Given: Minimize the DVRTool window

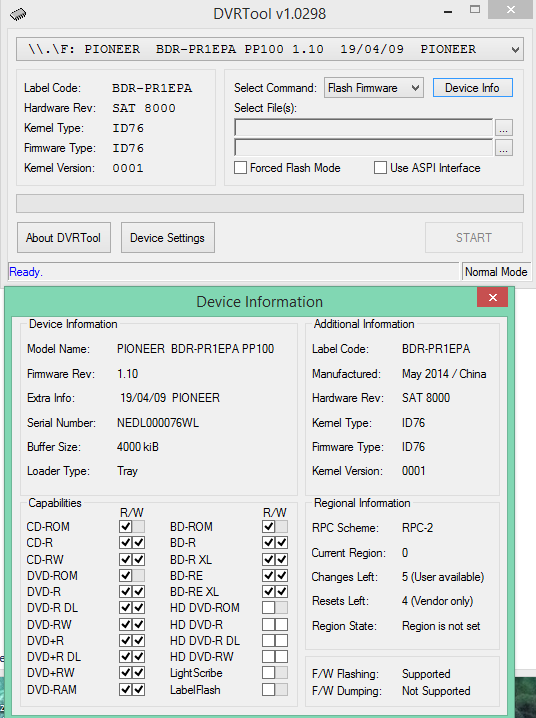Looking at the screenshot, I should (448, 11).
